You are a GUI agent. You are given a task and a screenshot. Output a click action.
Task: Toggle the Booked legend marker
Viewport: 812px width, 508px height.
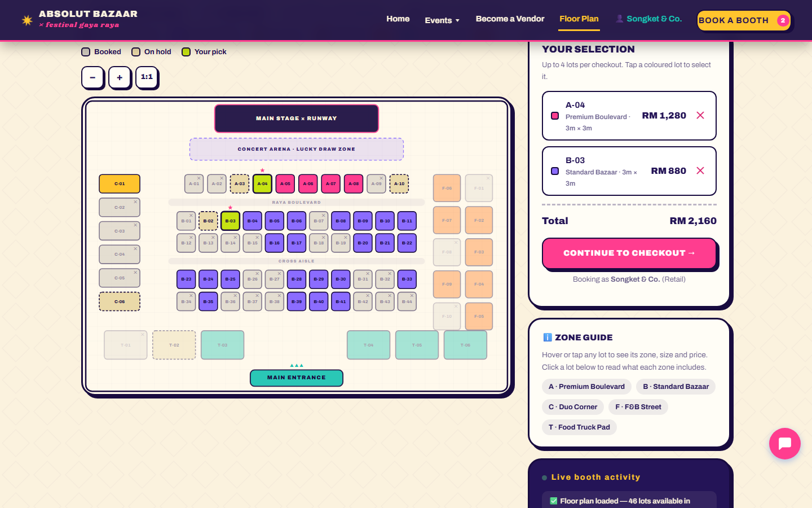tap(86, 52)
